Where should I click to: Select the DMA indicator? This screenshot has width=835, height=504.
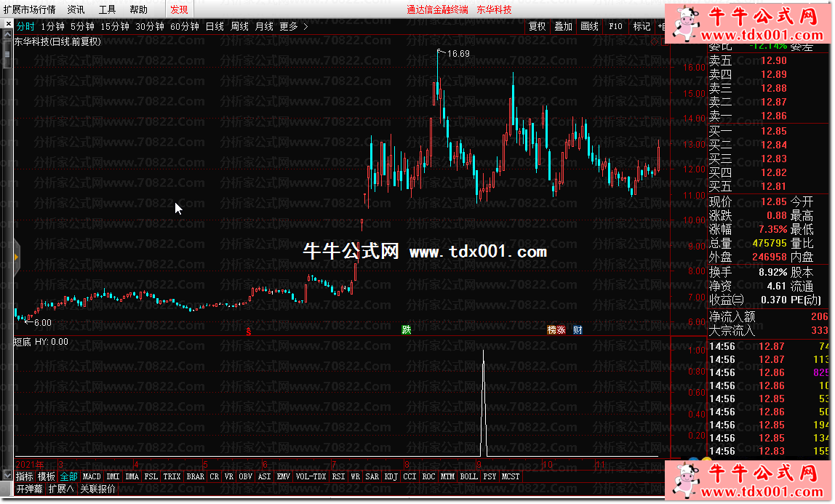pos(132,476)
